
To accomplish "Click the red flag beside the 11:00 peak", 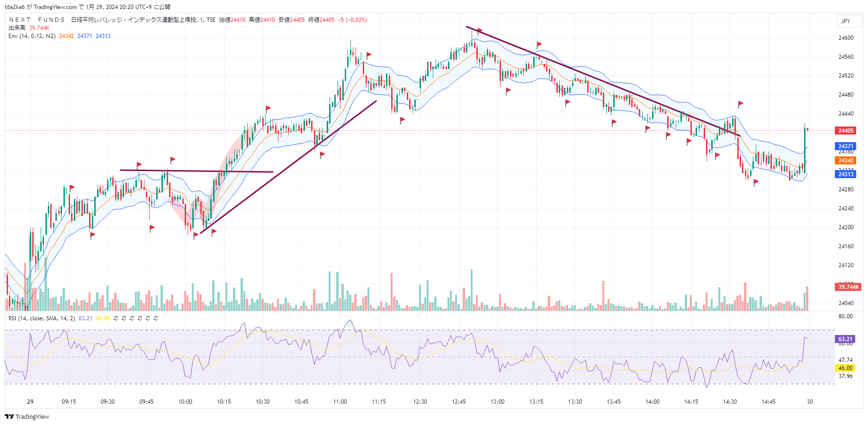I will click(369, 54).
